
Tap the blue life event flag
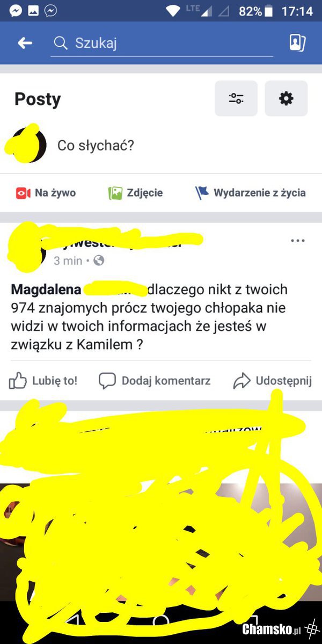201,193
